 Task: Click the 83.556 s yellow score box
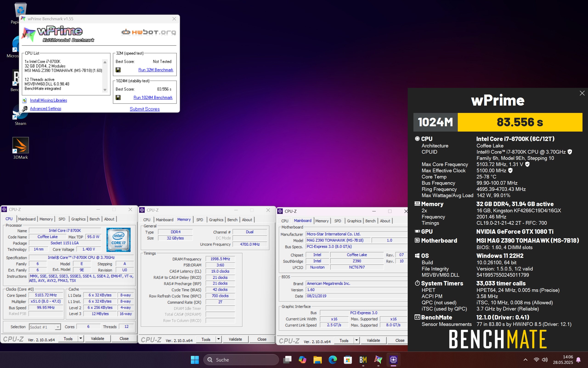point(520,122)
